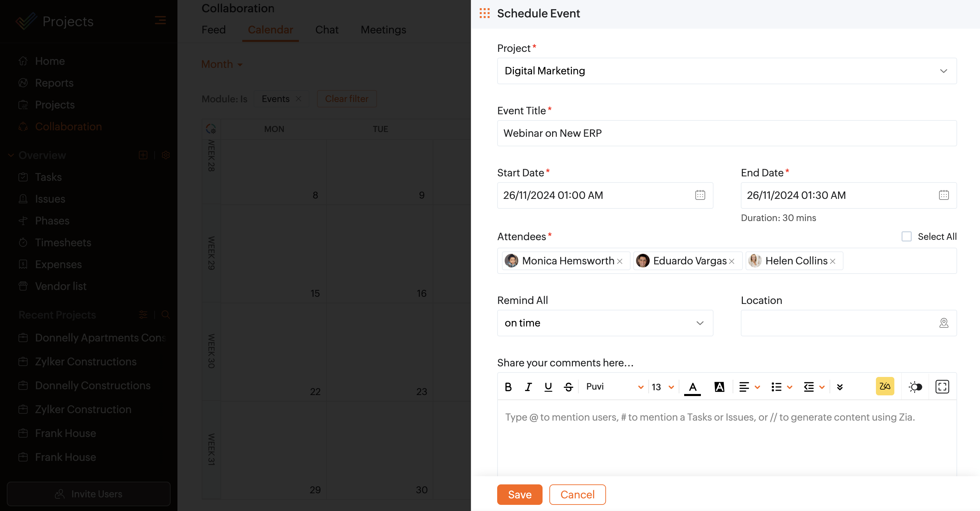Click the background highlight color icon
Viewport: 980px width, 511px height.
coord(719,387)
